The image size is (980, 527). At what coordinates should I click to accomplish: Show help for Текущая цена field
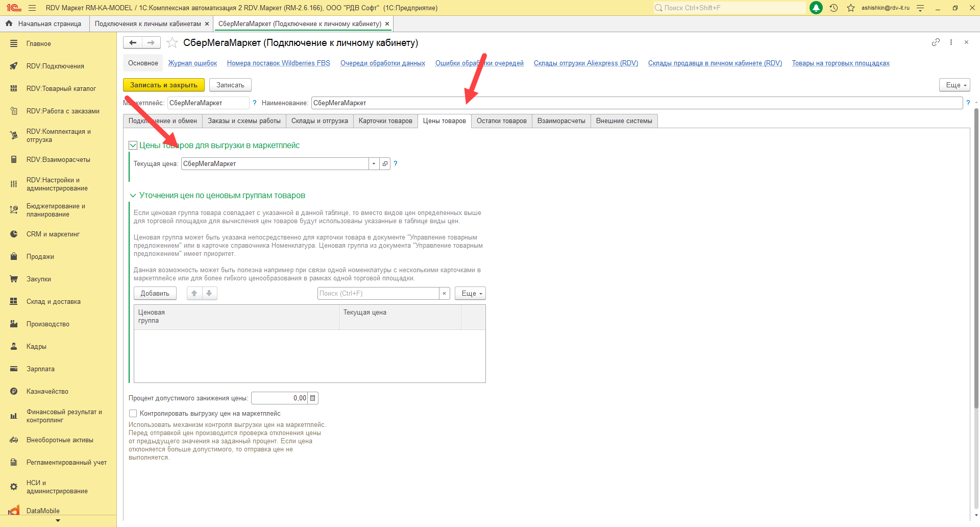pyautogui.click(x=395, y=163)
